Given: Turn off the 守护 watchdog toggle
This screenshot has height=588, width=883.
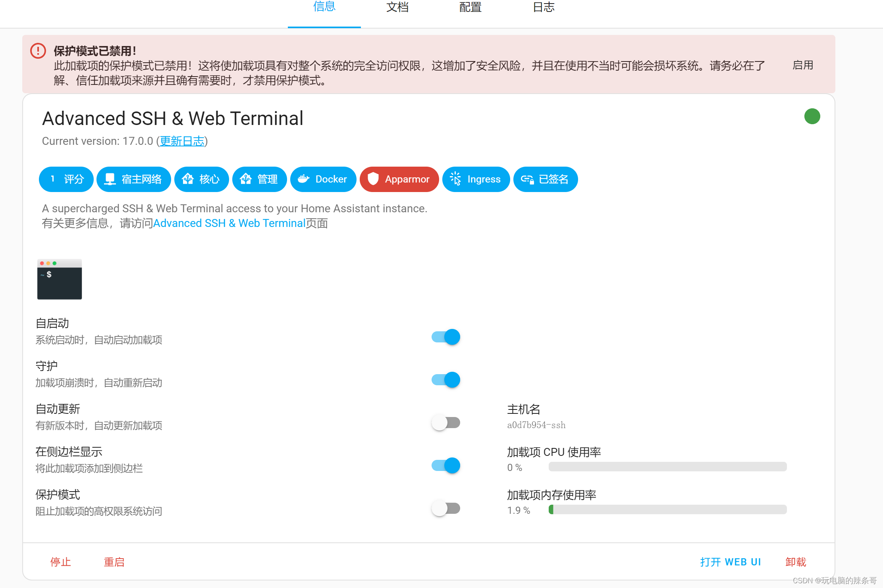Looking at the screenshot, I should 445,379.
